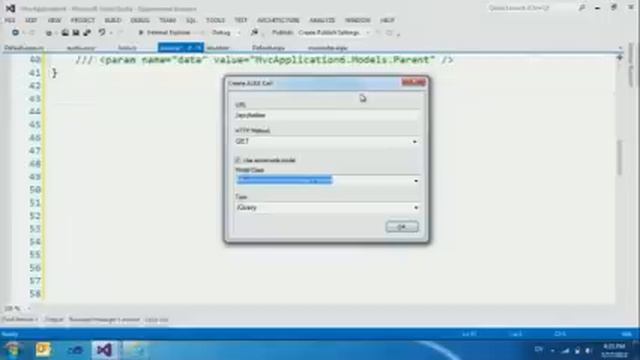The height and width of the screenshot is (360, 640).
Task: Switch to the Output panel tab
Action: tap(53, 320)
